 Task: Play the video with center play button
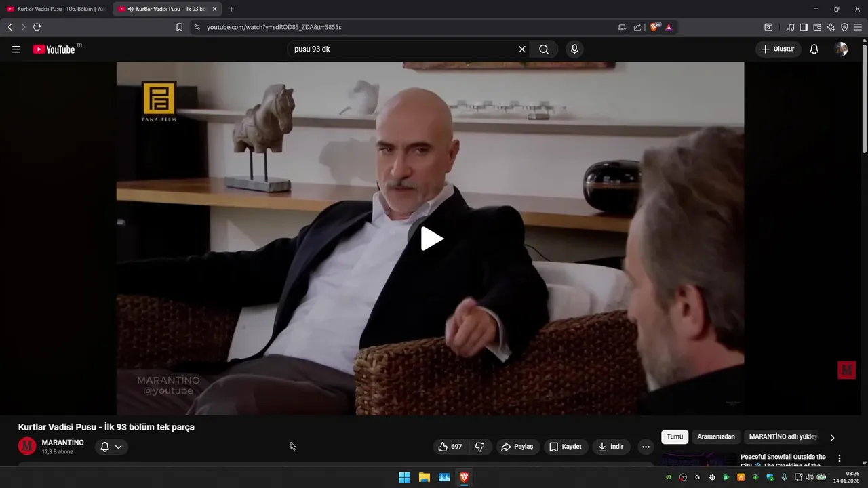coord(431,239)
